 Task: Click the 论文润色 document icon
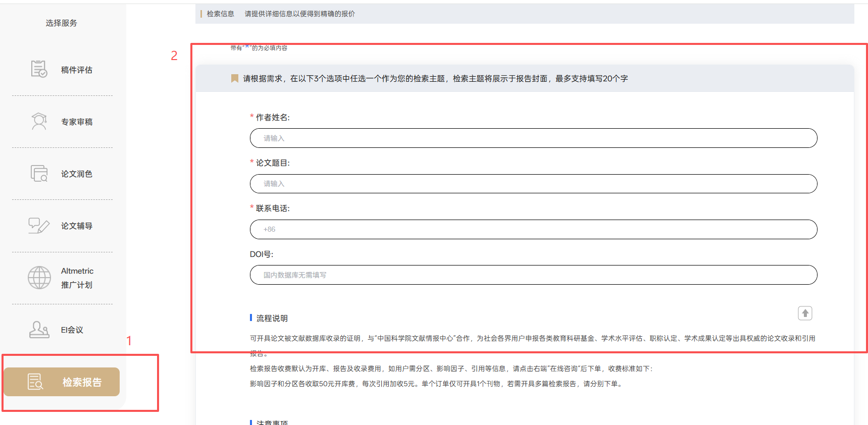[39, 174]
